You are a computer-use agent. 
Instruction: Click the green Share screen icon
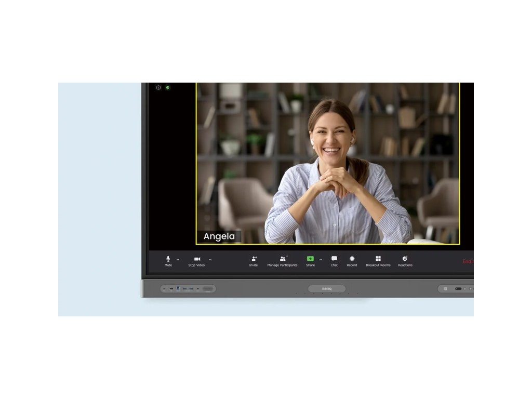tap(310, 259)
